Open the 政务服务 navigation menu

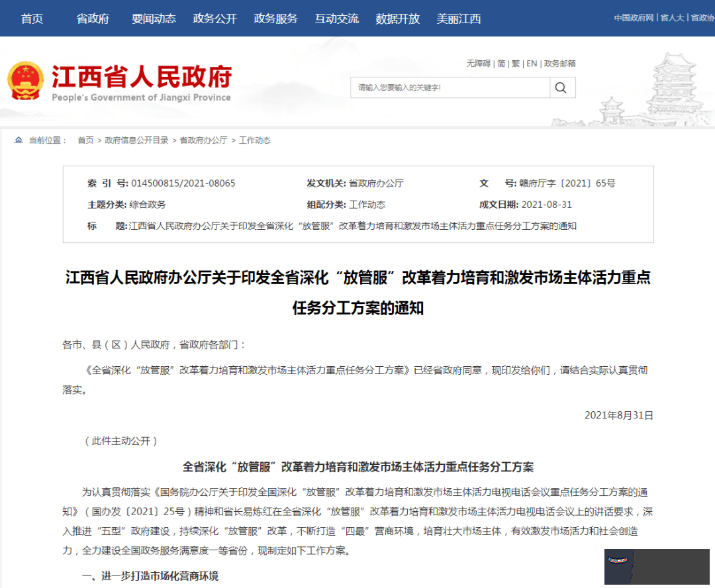(275, 19)
